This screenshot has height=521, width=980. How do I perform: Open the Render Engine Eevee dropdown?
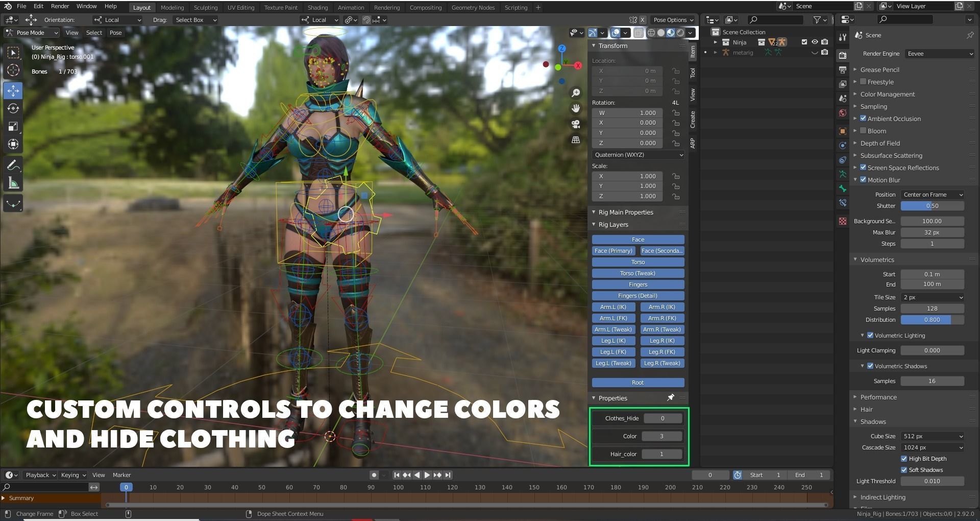940,54
